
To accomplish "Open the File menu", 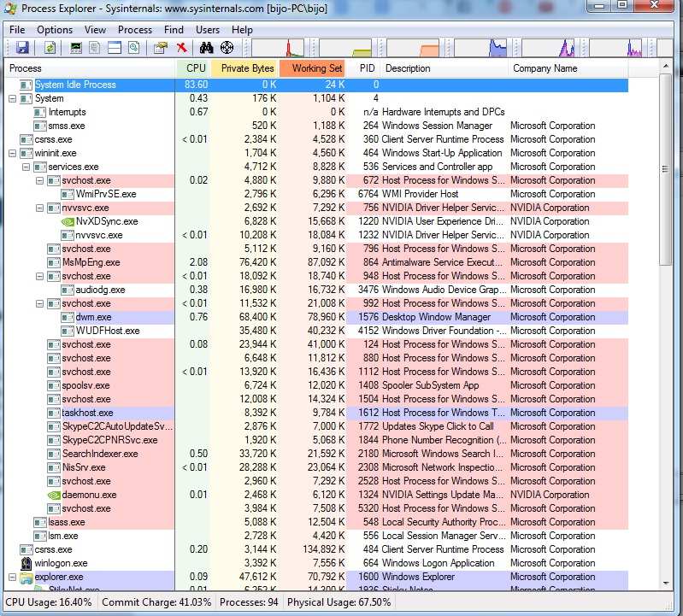I will (x=17, y=30).
